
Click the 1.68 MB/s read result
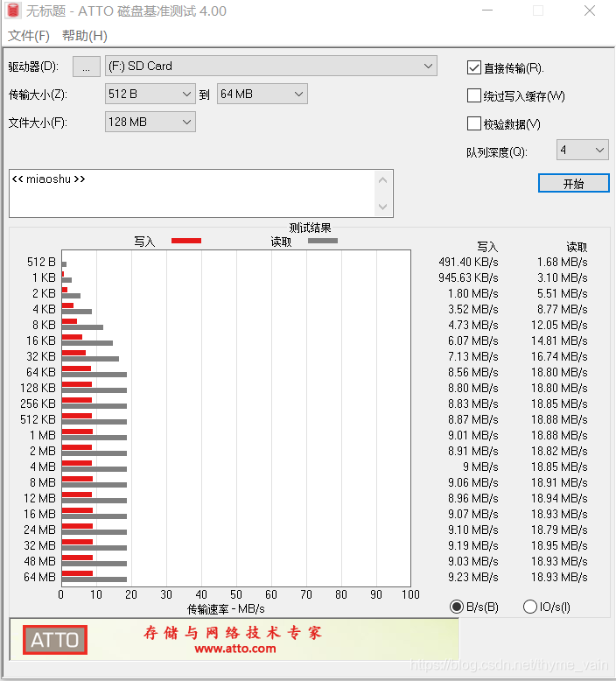[x=562, y=263]
